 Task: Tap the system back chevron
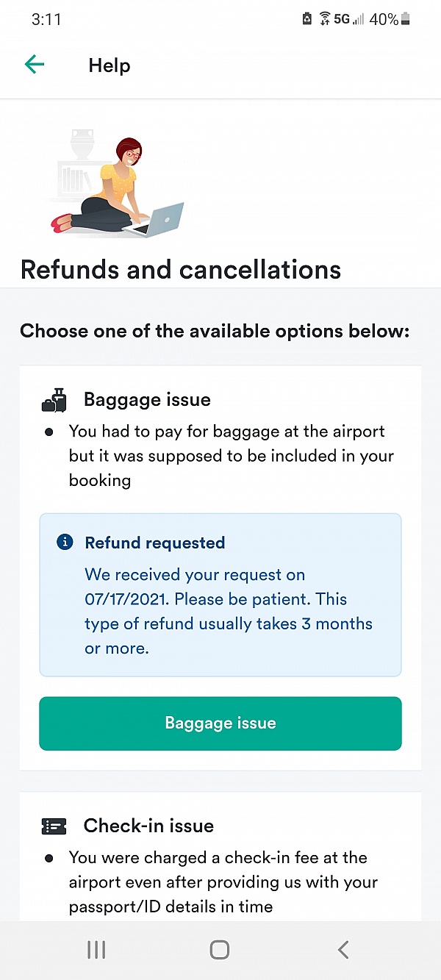[x=343, y=950]
